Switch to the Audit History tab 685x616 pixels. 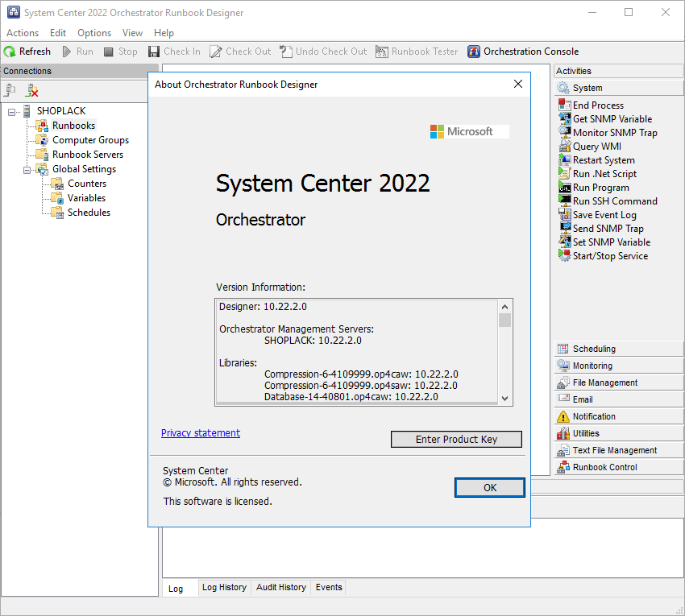281,587
